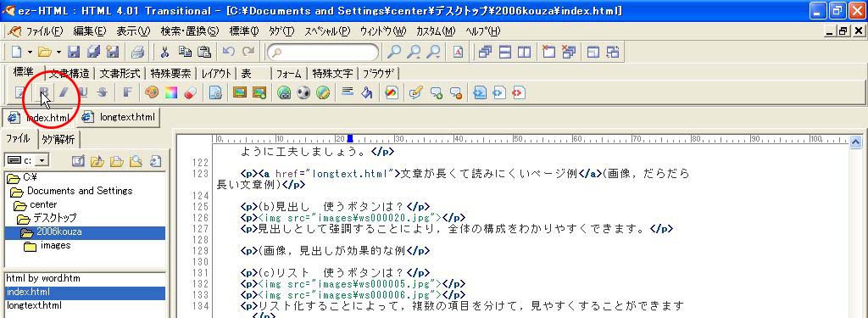Expand the open folder dropdown arrow
Screen dimensions: 868x318
pos(58,52)
